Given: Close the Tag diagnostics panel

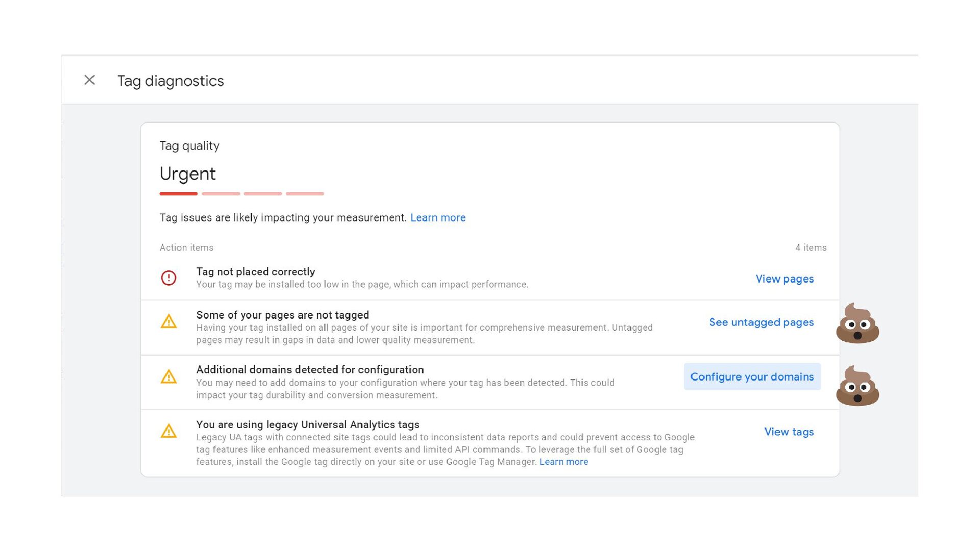Looking at the screenshot, I should coord(89,80).
